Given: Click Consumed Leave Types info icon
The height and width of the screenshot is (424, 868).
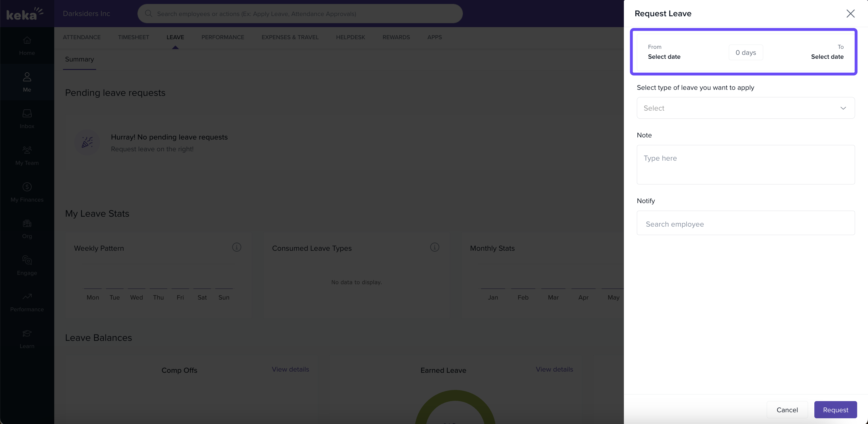Looking at the screenshot, I should [434, 247].
